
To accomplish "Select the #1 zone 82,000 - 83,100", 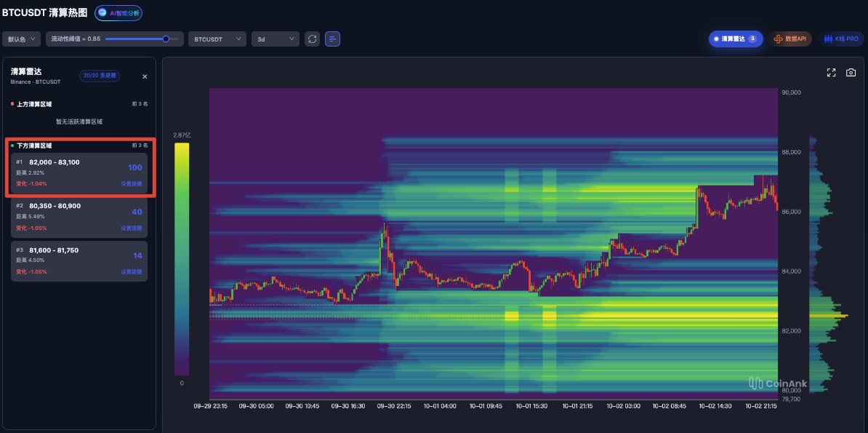I will point(79,173).
